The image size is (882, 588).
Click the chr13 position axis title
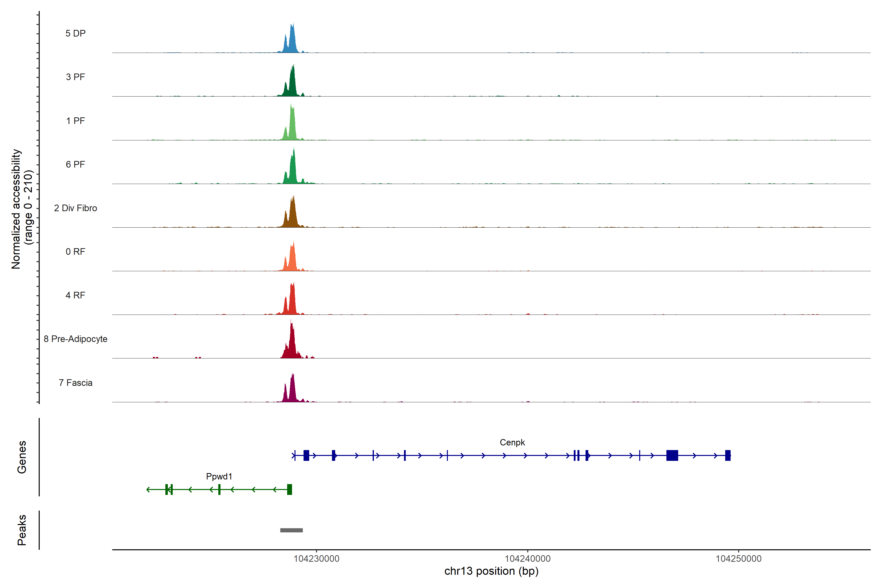tap(491, 571)
